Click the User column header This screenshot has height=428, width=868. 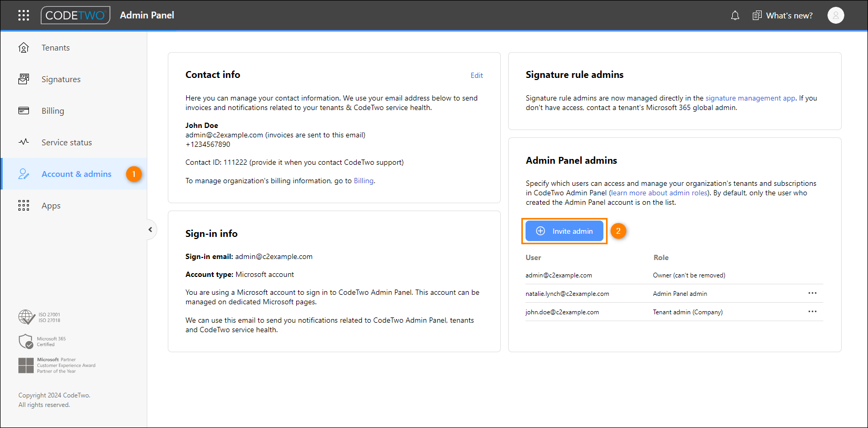pos(533,257)
